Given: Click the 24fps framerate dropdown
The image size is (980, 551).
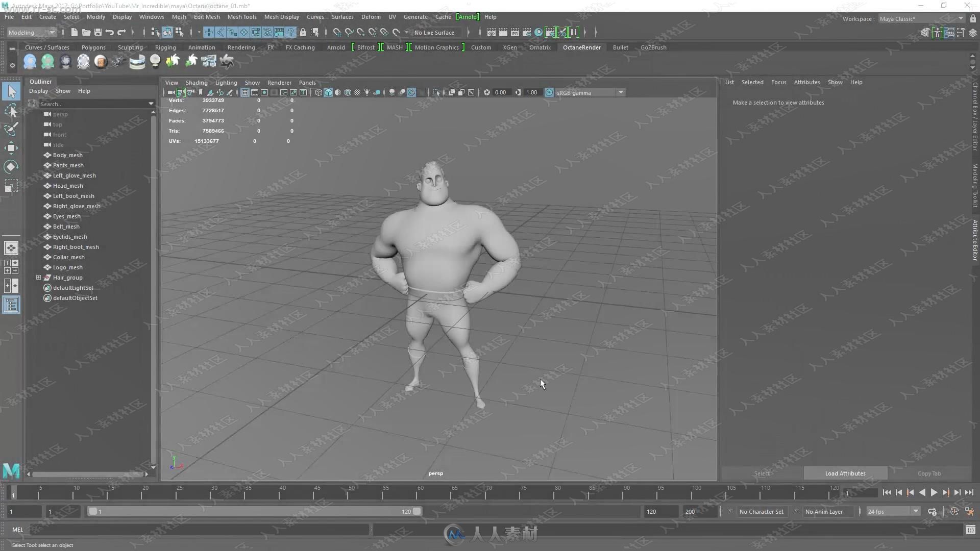Looking at the screenshot, I should pyautogui.click(x=890, y=511).
